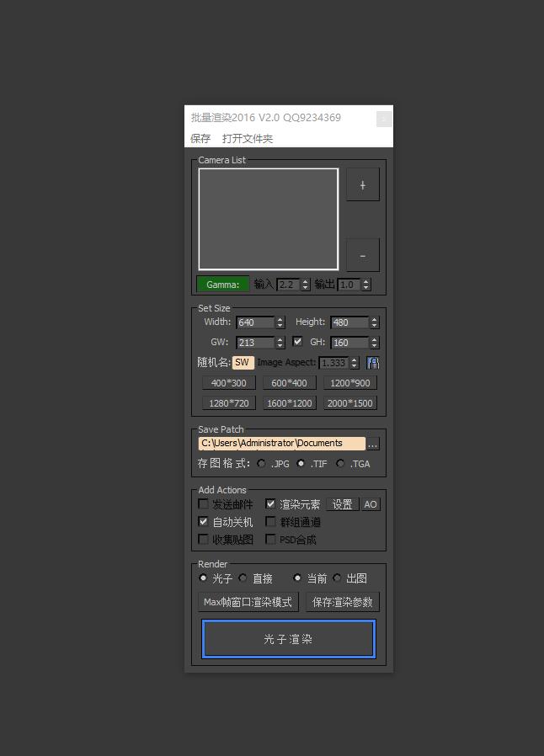Click the Width field showing 640

(256, 322)
